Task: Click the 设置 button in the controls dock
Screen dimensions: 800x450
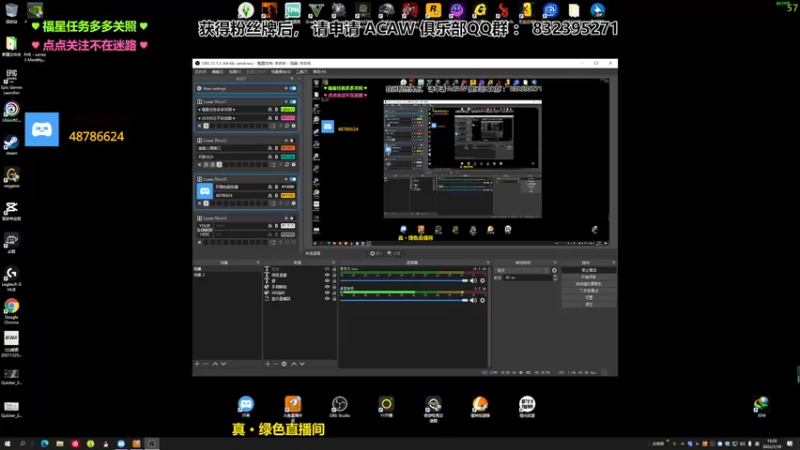Action: (589, 297)
